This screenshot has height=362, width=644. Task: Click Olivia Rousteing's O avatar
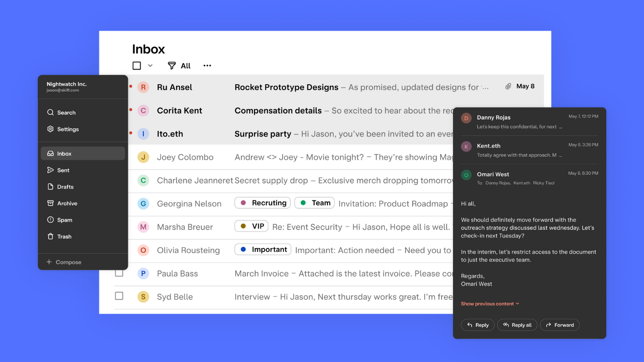143,250
